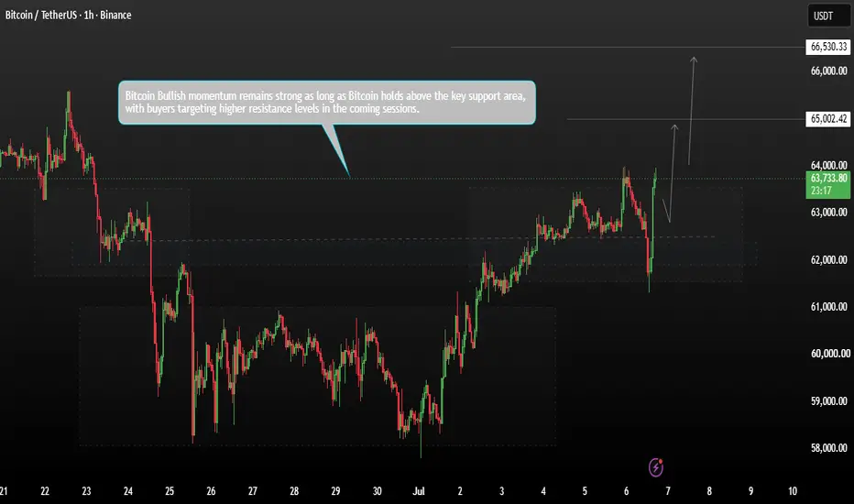This screenshot has width=854, height=504.
Task: Click date 26 on the time axis
Action: point(211,491)
